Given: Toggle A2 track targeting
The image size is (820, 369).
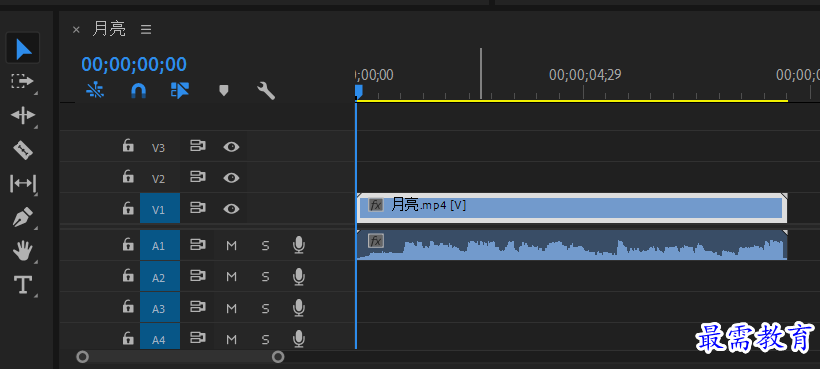Looking at the screenshot, I should 160,276.
